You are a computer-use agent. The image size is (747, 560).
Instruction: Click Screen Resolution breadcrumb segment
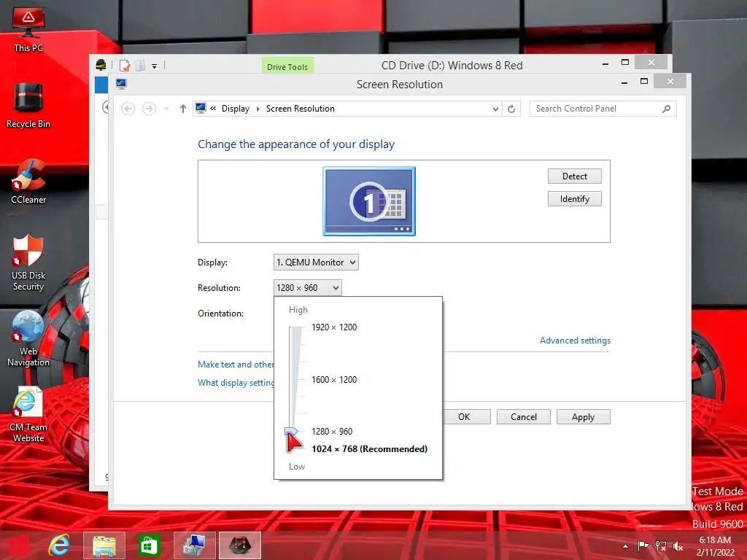pos(300,109)
